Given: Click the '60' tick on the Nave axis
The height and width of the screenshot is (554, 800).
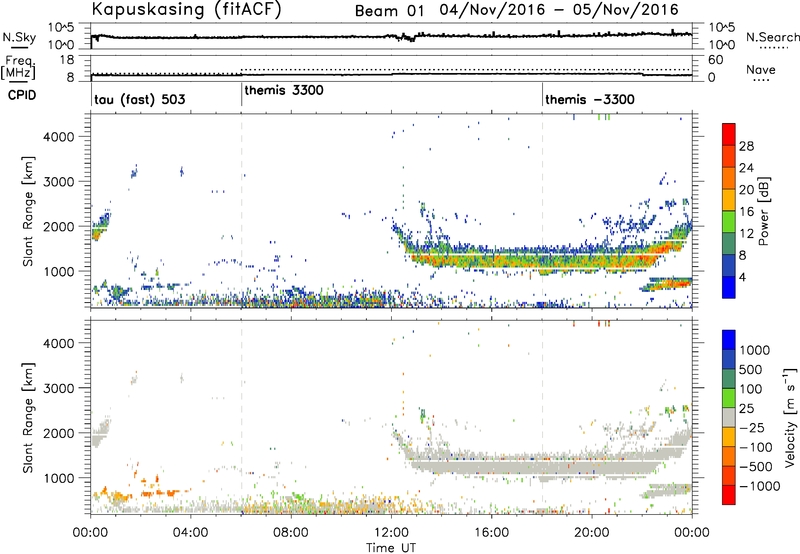Looking at the screenshot, I should click(x=715, y=60).
